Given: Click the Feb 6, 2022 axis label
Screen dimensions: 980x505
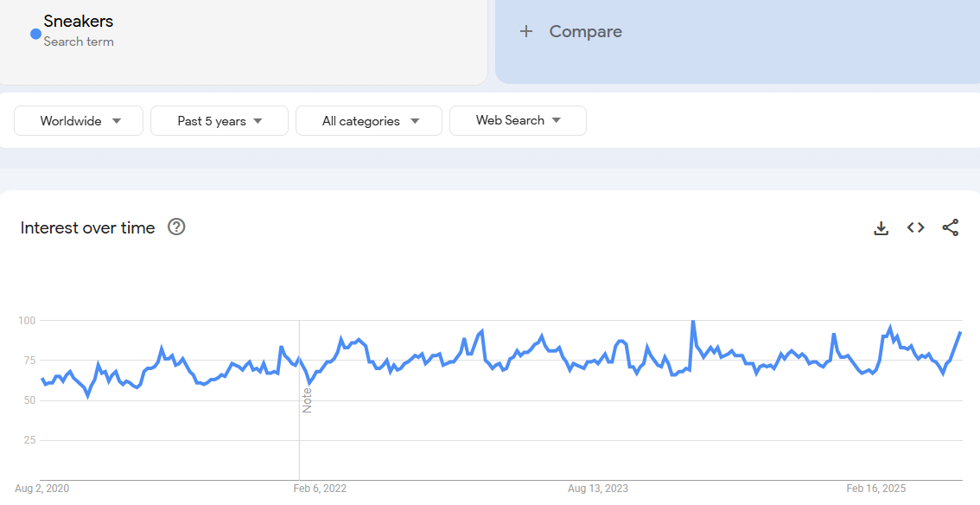Looking at the screenshot, I should [x=320, y=489].
